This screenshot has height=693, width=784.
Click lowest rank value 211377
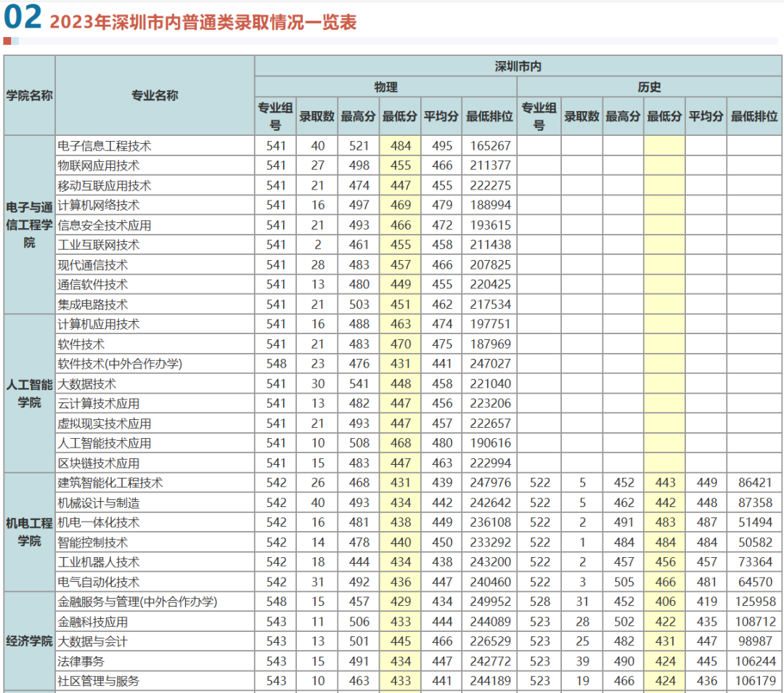coord(490,166)
